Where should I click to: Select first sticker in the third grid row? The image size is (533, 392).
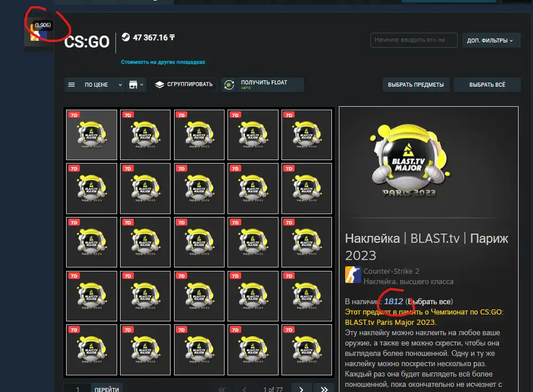click(91, 242)
